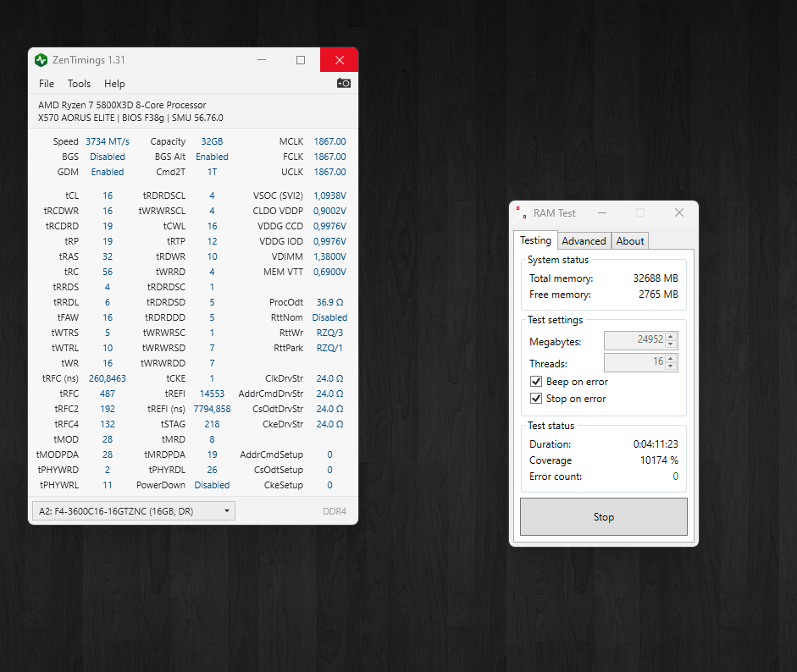Screen dimensions: 797x672
Task: Click the ProcOdt value 36.9 Ω
Action: pyautogui.click(x=329, y=302)
